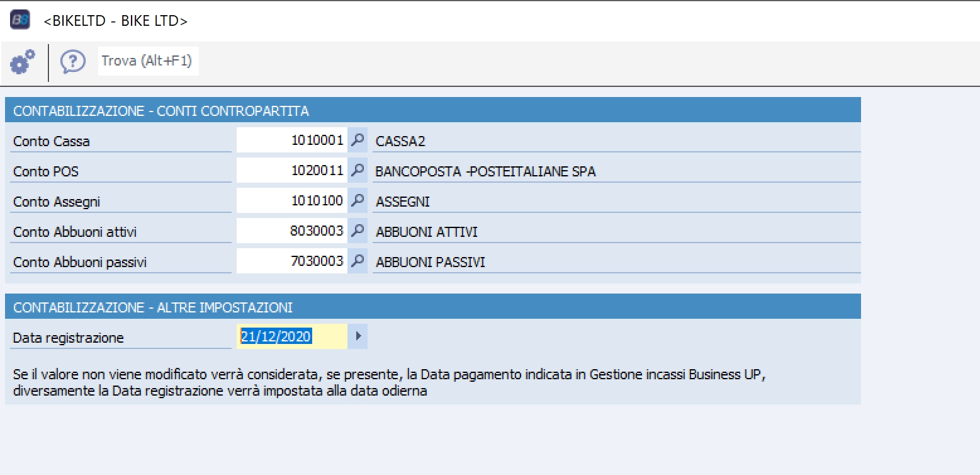
Task: Click the Conto Abbuoni attivi code field
Action: tap(292, 231)
